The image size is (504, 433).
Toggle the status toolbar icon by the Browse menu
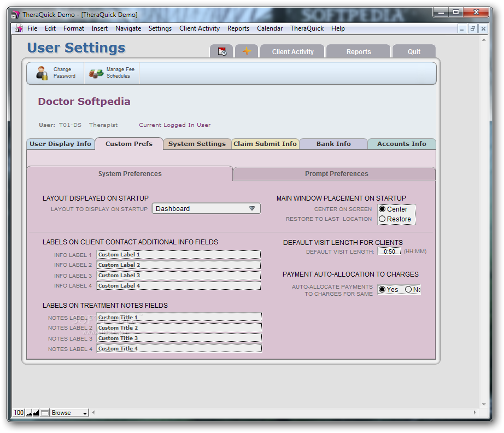pyautogui.click(x=45, y=412)
